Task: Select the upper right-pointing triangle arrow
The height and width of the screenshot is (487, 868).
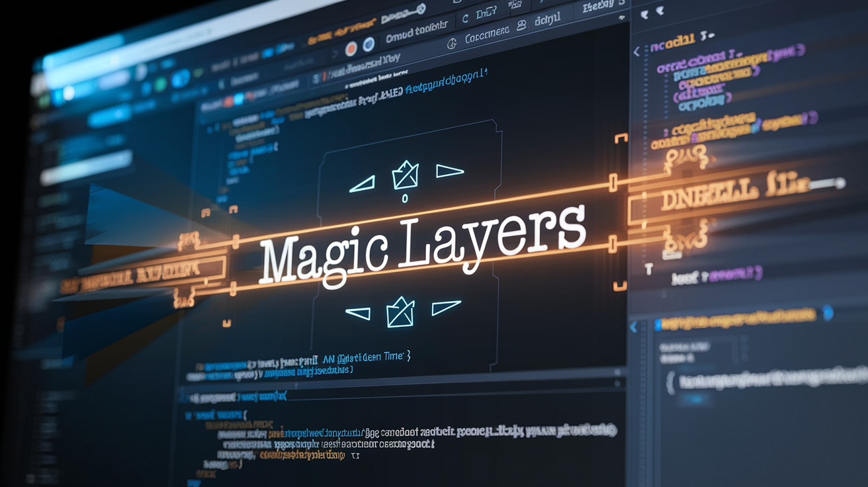Action: click(x=450, y=171)
